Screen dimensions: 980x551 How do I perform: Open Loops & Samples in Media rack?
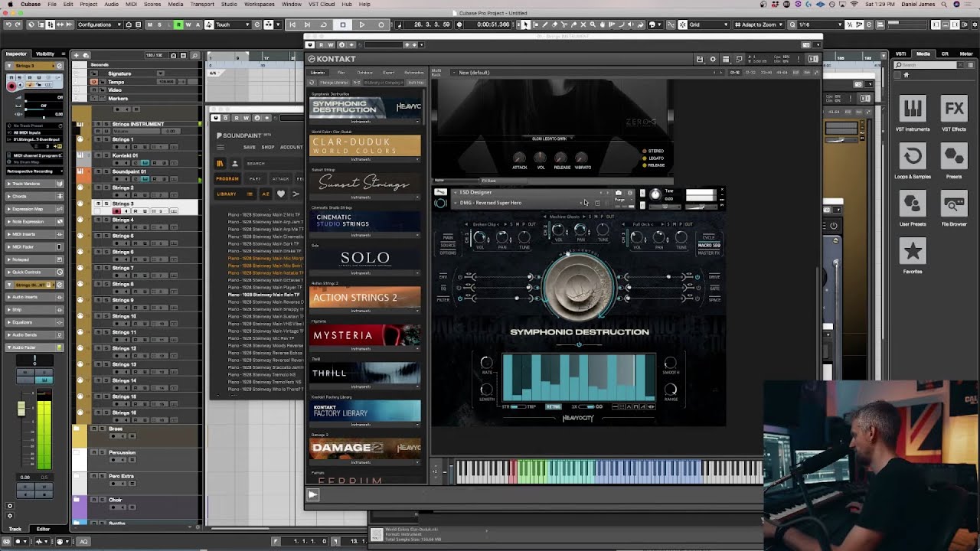coord(913,156)
